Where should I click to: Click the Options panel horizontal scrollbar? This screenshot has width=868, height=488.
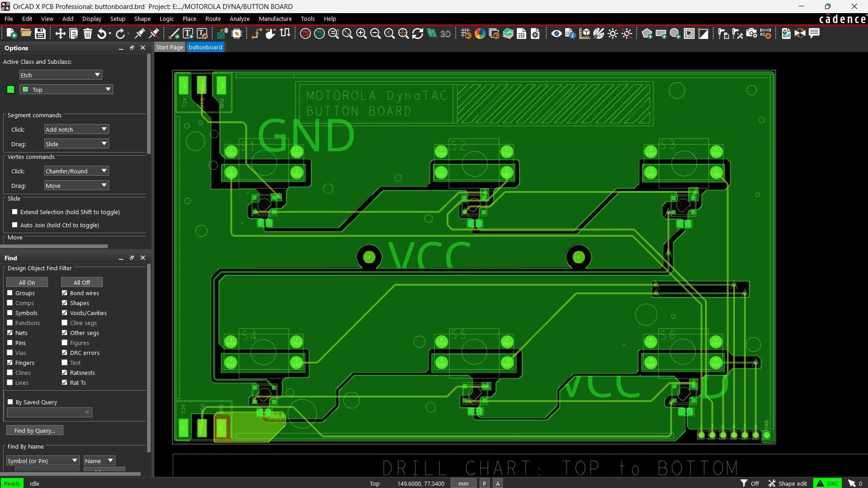(x=54, y=246)
